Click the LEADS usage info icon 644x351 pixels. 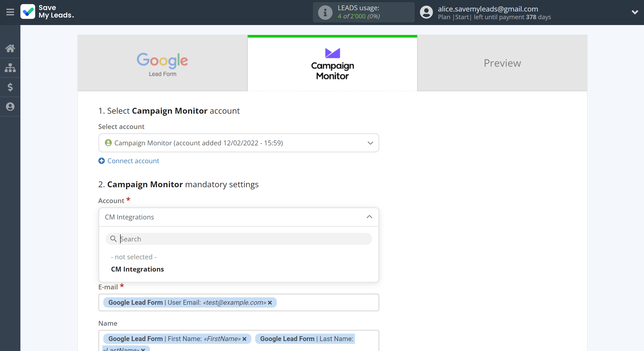[325, 12]
